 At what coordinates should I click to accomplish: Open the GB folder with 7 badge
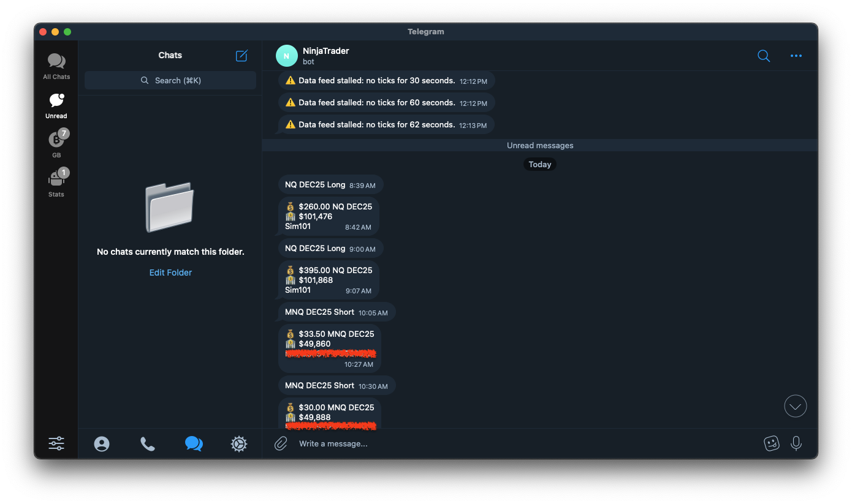(56, 145)
